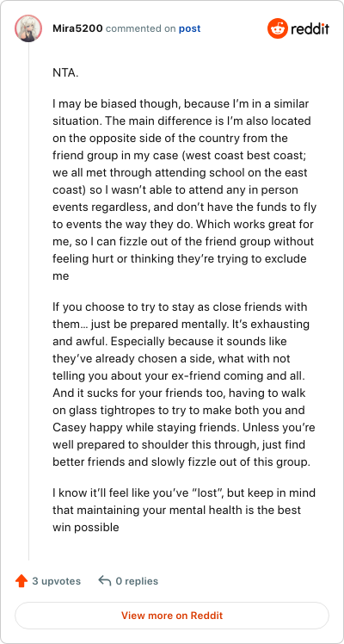Open Mira5200's avatar picture
Screen dimensions: 344x644
28,28
